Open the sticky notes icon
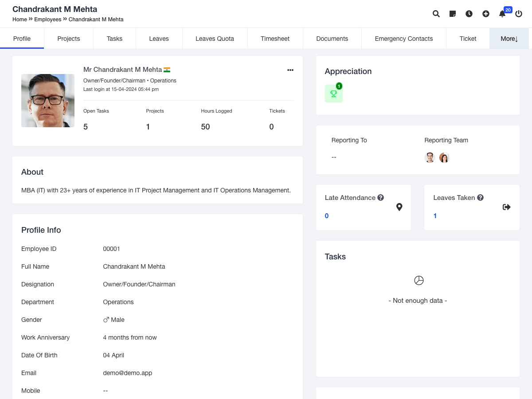The image size is (532, 399). pos(453,14)
